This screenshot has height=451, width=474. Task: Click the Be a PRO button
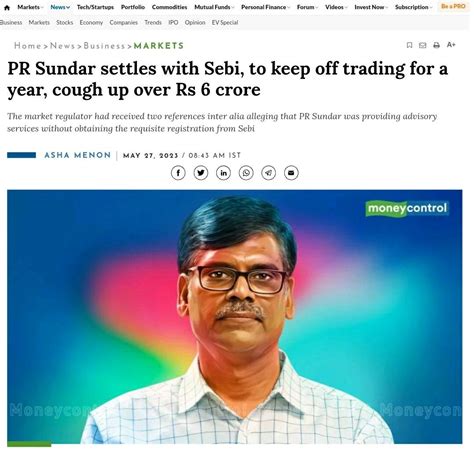pos(453,6)
